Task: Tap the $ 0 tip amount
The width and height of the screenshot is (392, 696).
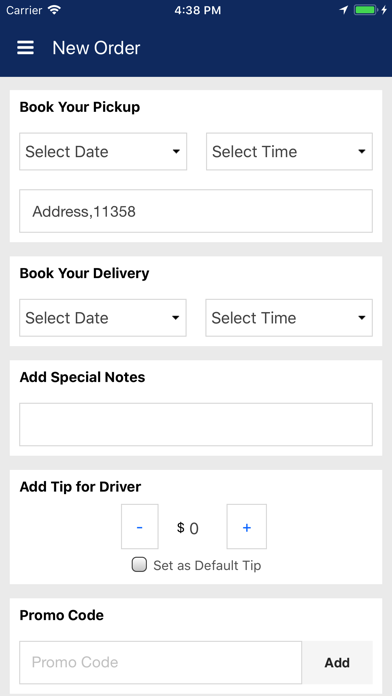Action: (188, 528)
